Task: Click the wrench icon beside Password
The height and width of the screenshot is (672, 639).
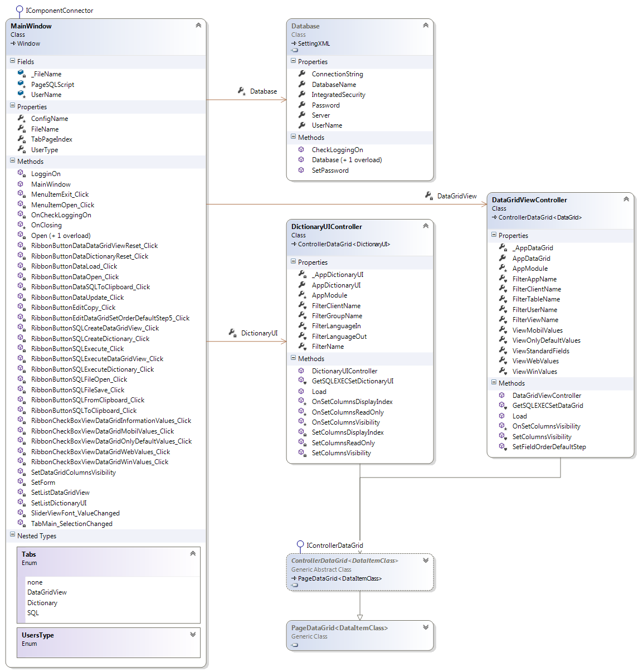Action: click(x=302, y=105)
